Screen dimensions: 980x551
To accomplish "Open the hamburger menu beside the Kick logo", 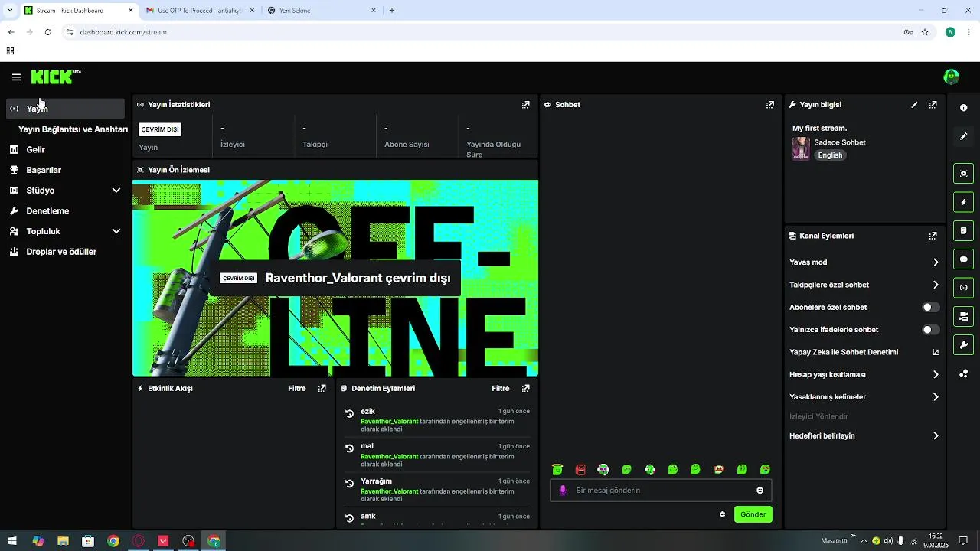I will pyautogui.click(x=16, y=77).
